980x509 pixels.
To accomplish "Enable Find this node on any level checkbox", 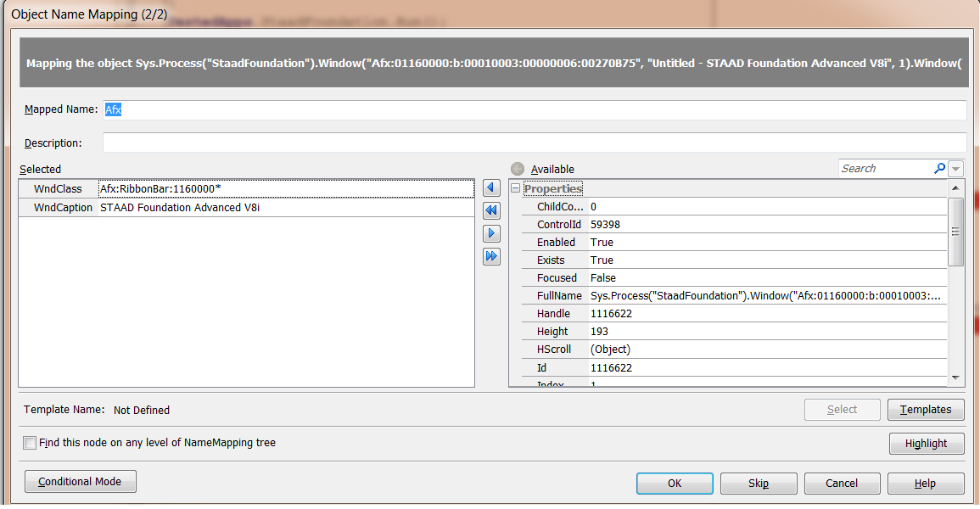I will (31, 443).
